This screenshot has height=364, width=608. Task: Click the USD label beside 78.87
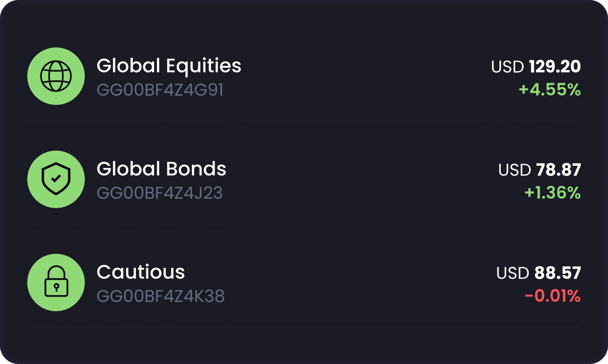click(514, 170)
